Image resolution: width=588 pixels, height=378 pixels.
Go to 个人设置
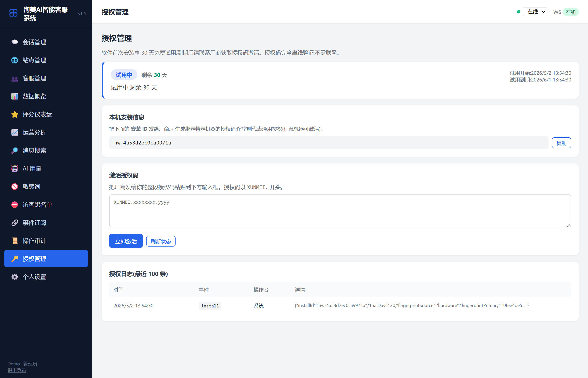click(46, 277)
